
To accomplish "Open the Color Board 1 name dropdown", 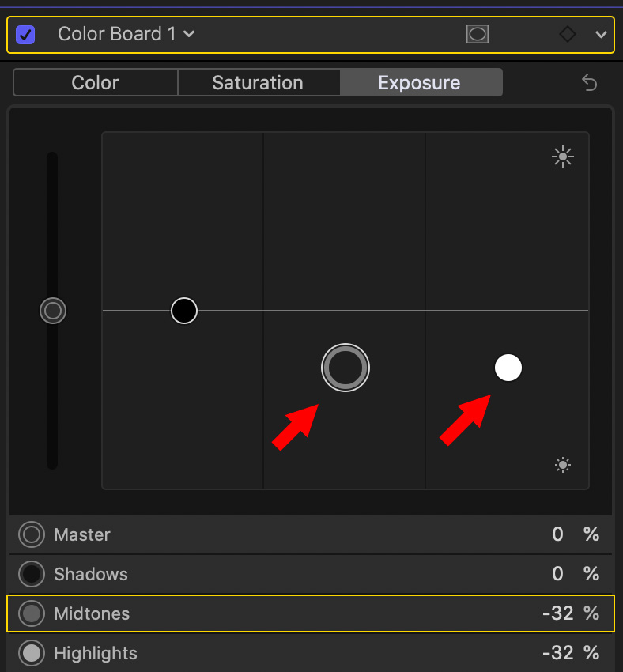I will pyautogui.click(x=126, y=34).
